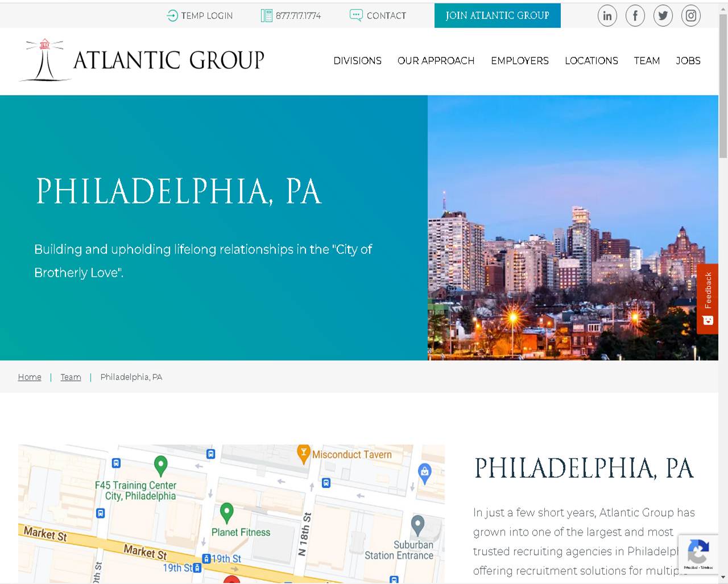Select the Planet Fitness map pin

[227, 513]
